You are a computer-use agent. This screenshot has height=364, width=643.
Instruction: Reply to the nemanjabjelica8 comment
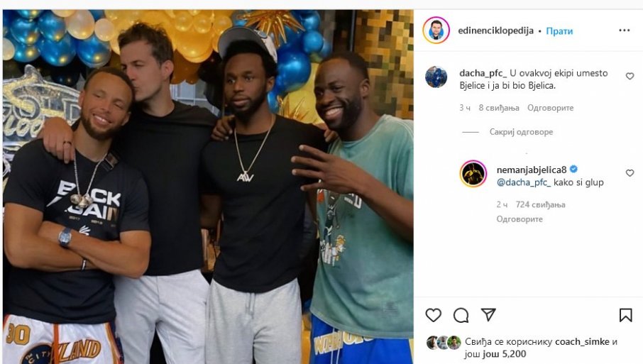coord(520,219)
